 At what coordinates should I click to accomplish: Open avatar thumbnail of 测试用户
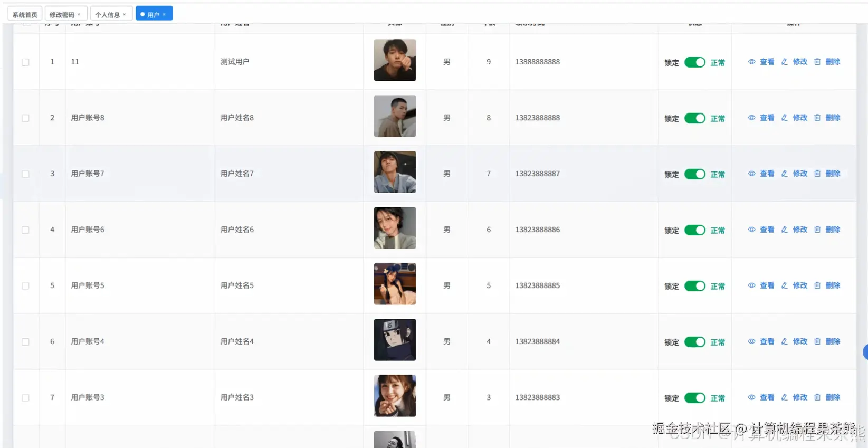coord(395,60)
